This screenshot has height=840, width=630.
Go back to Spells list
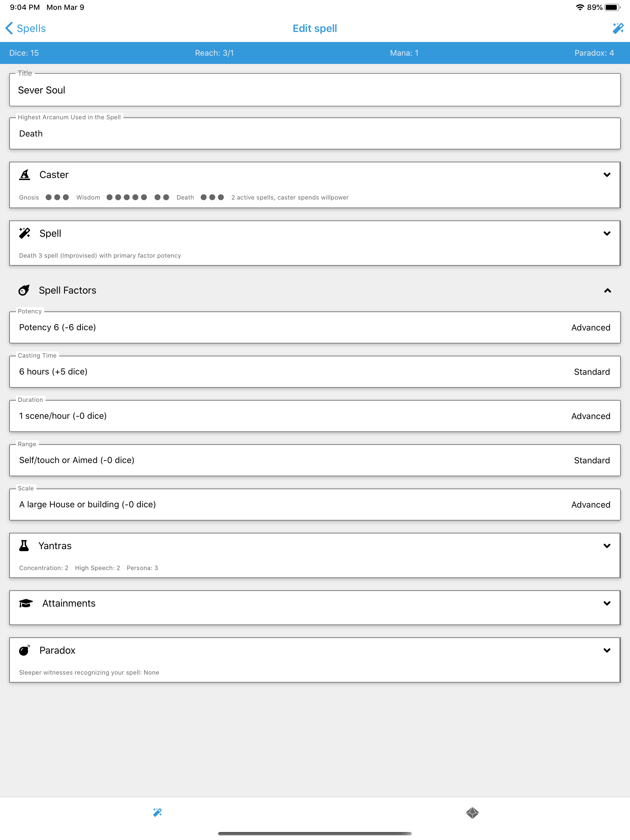click(26, 28)
